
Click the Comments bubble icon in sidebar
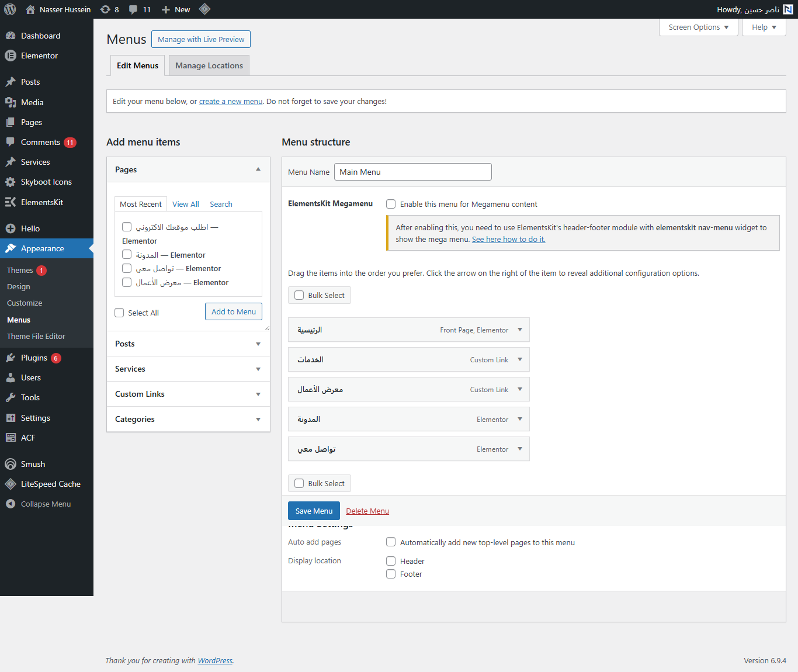(x=11, y=142)
